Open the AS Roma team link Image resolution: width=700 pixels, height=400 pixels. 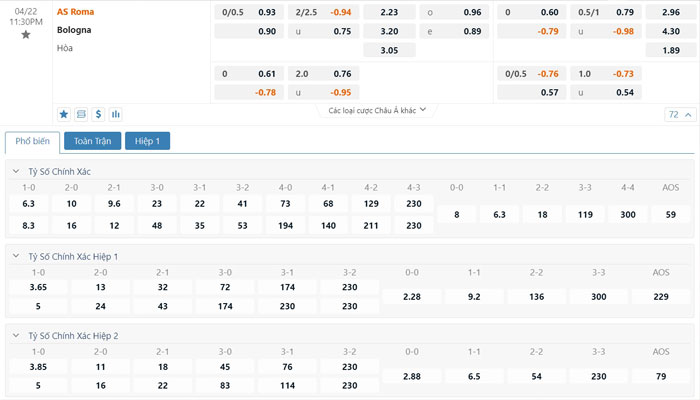click(x=75, y=12)
